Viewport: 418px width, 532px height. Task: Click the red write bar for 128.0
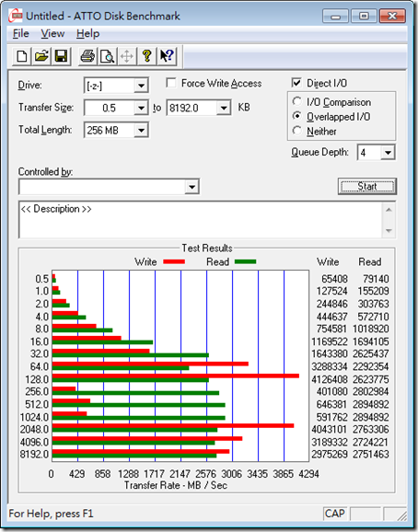(176, 376)
